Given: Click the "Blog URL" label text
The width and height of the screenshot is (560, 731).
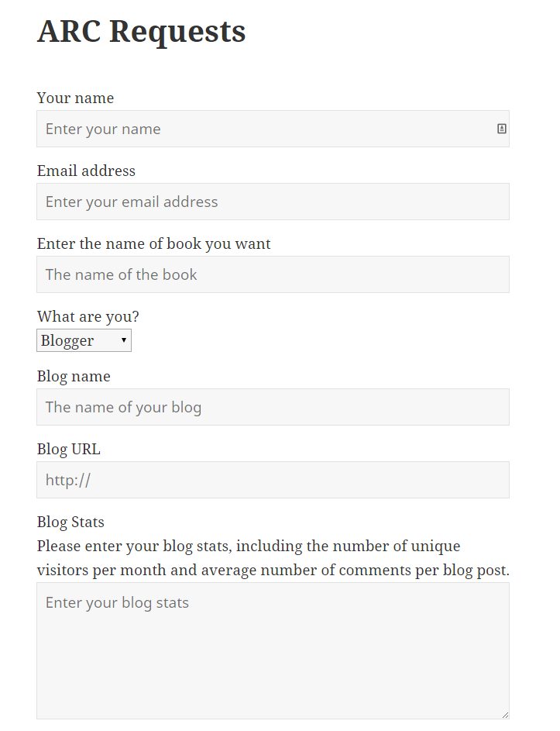Looking at the screenshot, I should (68, 449).
